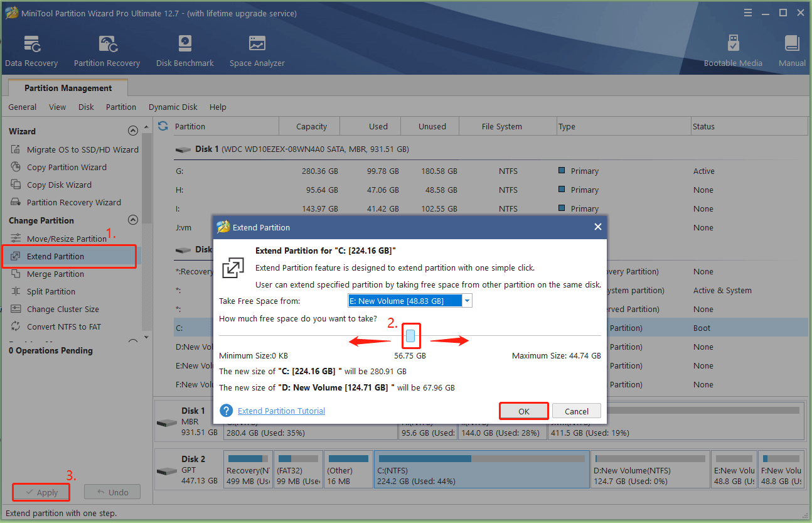Click the Merge Partition icon
This screenshot has width=812, height=523.
tap(16, 274)
